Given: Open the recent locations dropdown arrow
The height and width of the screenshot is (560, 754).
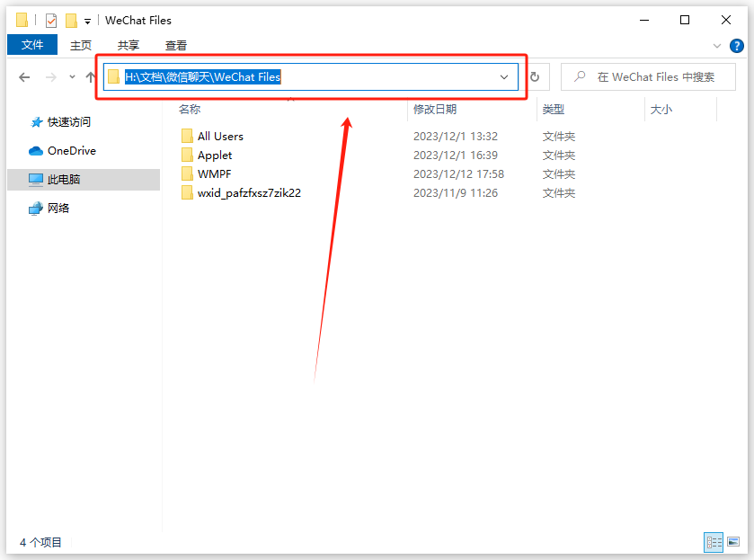Looking at the screenshot, I should pyautogui.click(x=72, y=77).
